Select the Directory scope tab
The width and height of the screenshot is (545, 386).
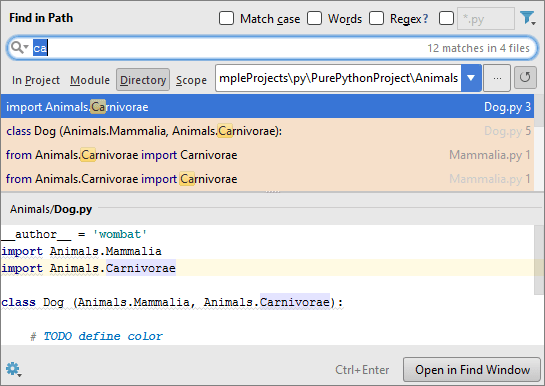pyautogui.click(x=143, y=80)
